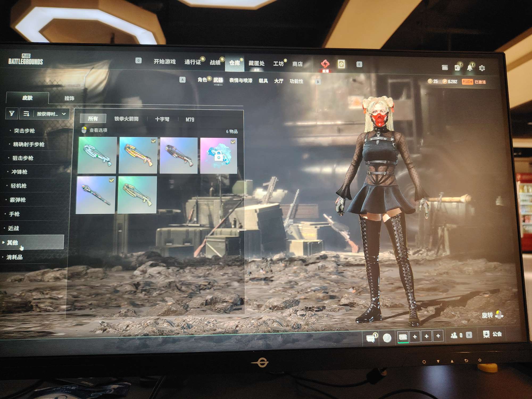Screen dimensions: 532x399
Task: Click the A key hint icon
Action: (182, 80)
